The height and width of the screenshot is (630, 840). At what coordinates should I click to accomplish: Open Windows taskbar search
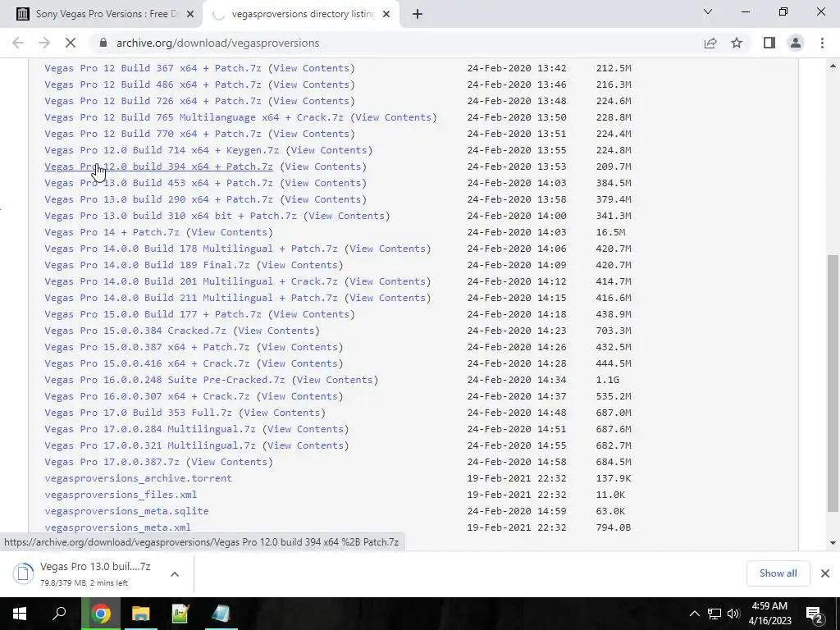pos(59,614)
